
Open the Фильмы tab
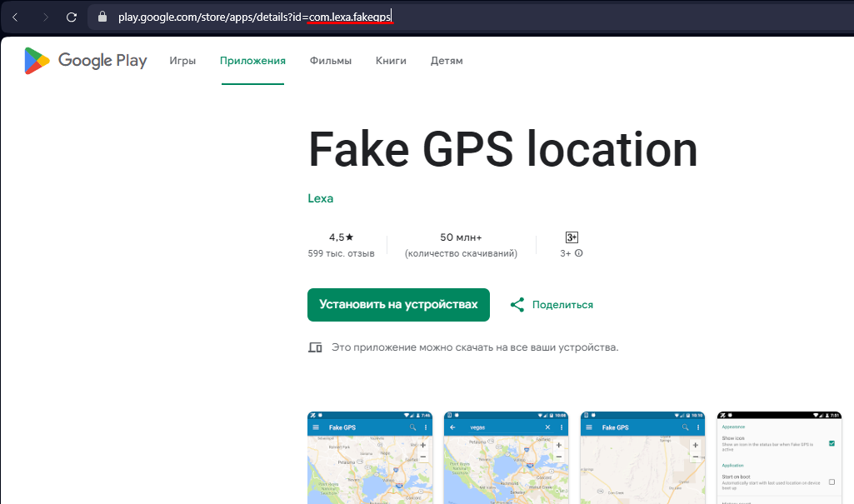[x=331, y=61]
